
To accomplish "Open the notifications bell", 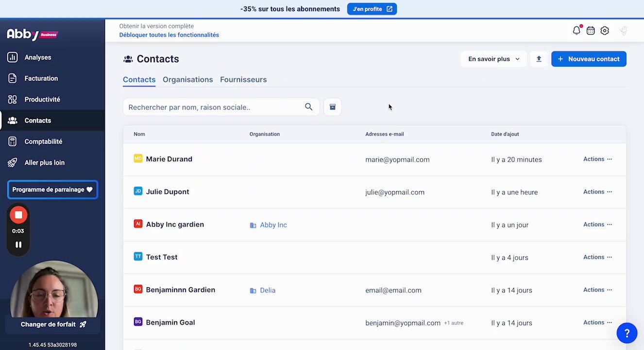I will tap(576, 31).
